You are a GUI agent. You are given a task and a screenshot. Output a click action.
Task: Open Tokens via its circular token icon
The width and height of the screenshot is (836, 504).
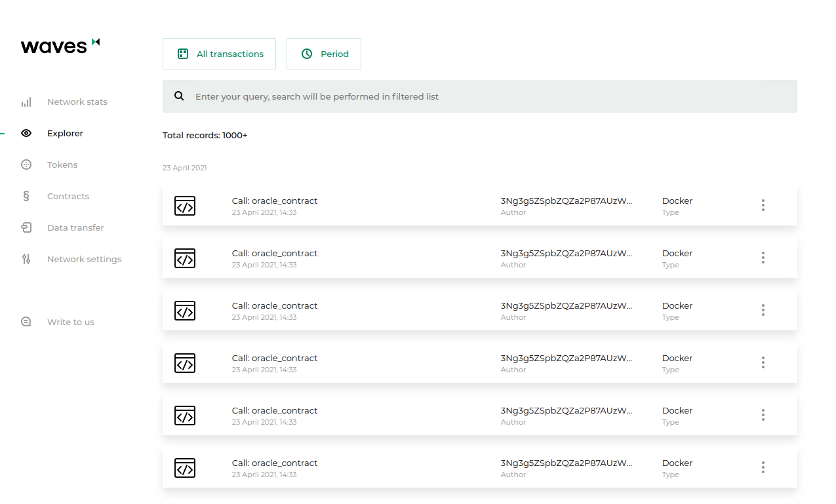(x=26, y=165)
